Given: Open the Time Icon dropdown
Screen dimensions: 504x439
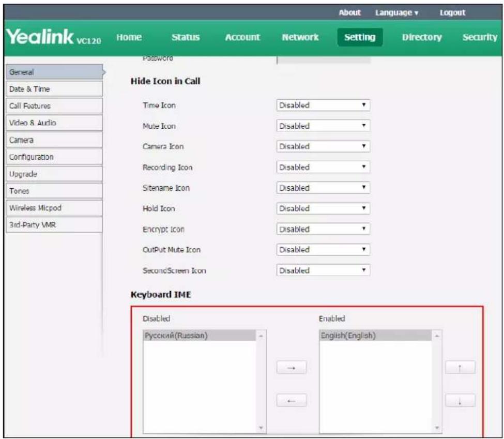Looking at the screenshot, I should pos(323,105).
